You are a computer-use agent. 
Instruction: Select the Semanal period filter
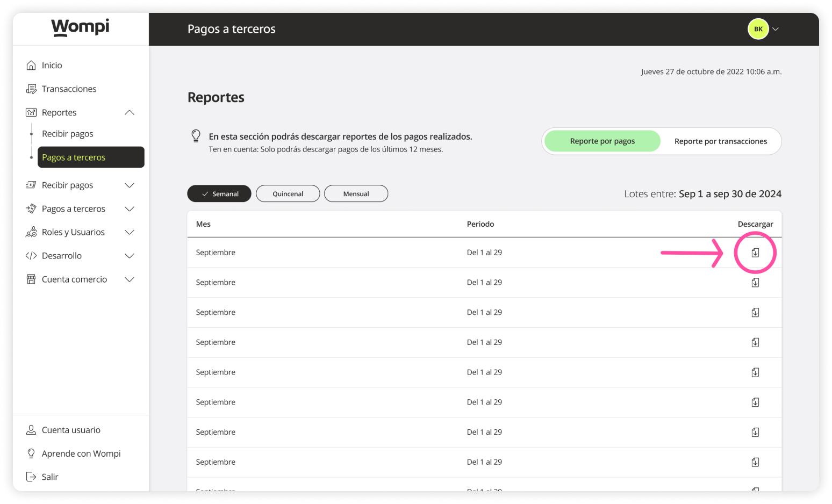point(219,194)
